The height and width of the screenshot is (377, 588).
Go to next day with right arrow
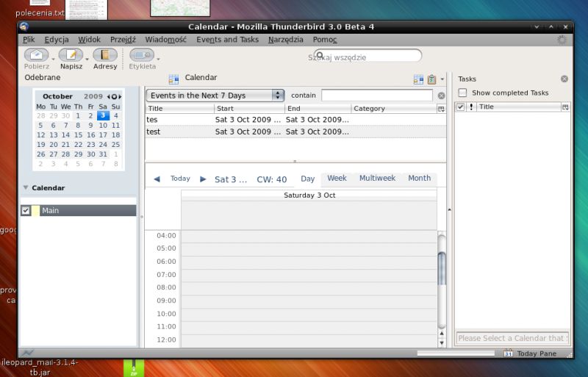point(203,179)
